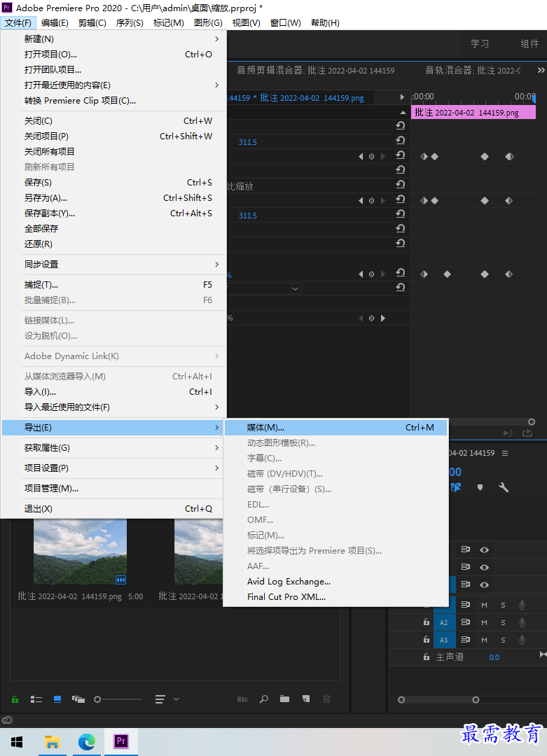Click the 主声道 0.0 volume value
The height and width of the screenshot is (756, 547).
(494, 657)
